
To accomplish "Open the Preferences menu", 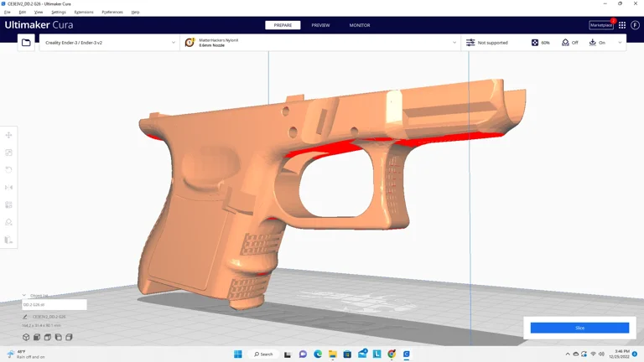I will (x=112, y=13).
